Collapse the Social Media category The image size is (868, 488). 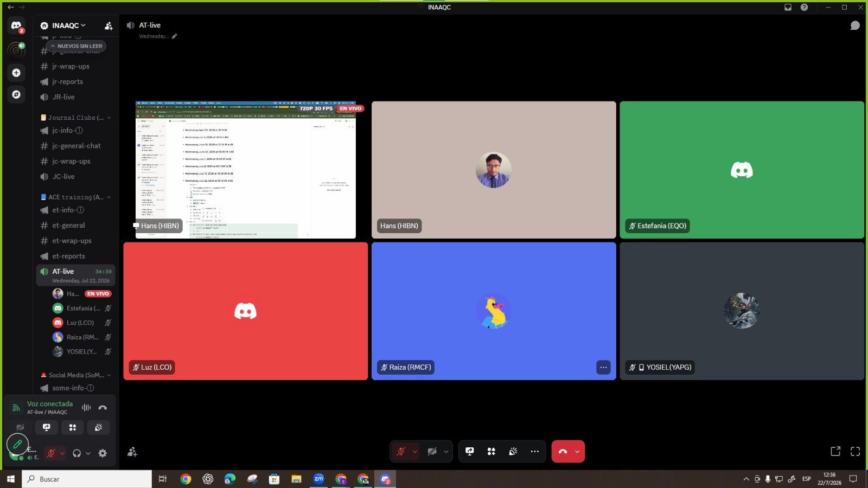[x=75, y=375]
